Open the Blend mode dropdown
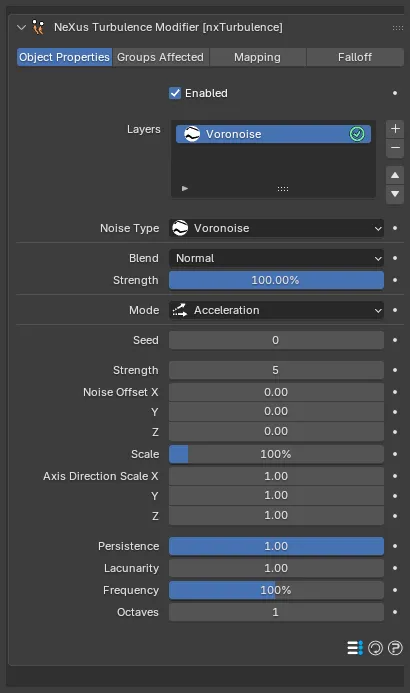The width and height of the screenshot is (410, 693). 276,258
